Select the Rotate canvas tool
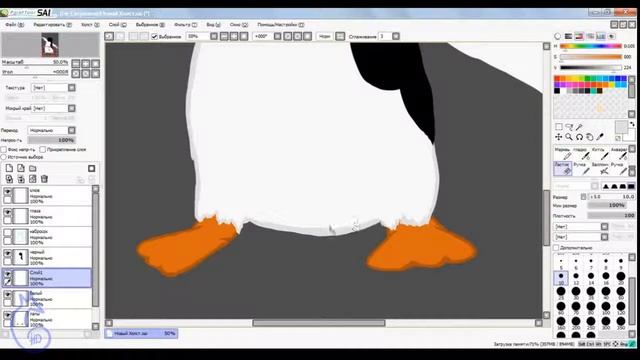 click(579, 137)
